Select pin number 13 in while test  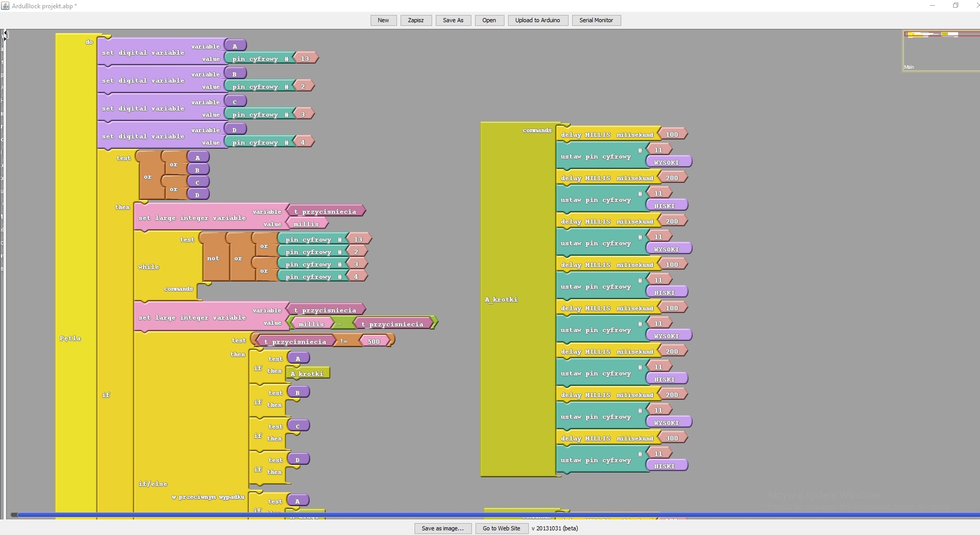(x=359, y=239)
